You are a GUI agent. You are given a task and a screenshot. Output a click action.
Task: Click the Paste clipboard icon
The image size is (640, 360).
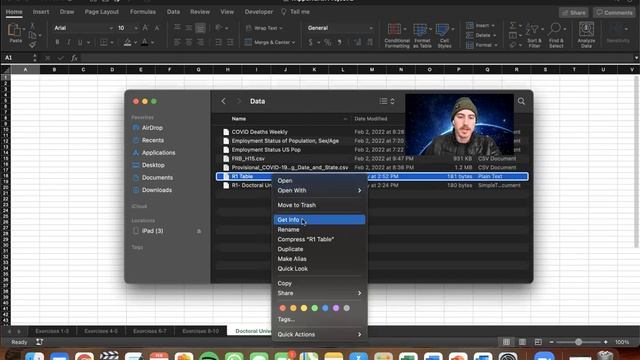15,31
